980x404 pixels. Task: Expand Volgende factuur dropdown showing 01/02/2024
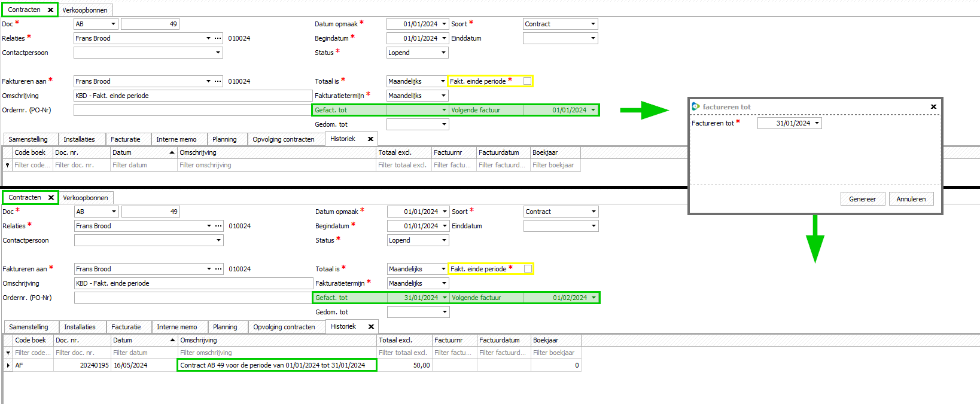point(594,298)
